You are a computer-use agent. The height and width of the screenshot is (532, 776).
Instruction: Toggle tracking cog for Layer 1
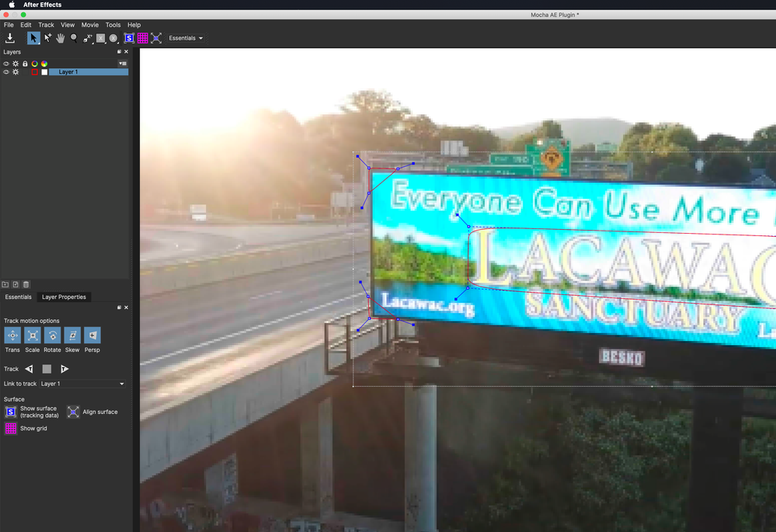[16, 72]
